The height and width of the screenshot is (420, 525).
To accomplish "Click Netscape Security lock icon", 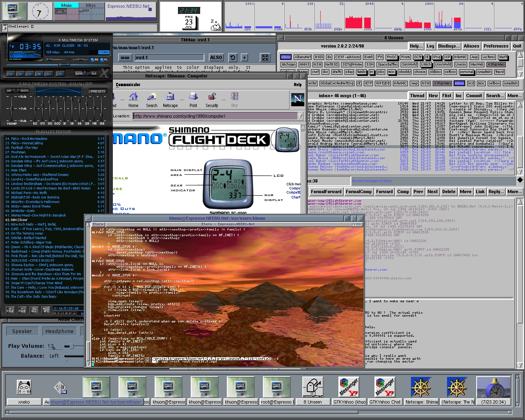I will point(212,100).
